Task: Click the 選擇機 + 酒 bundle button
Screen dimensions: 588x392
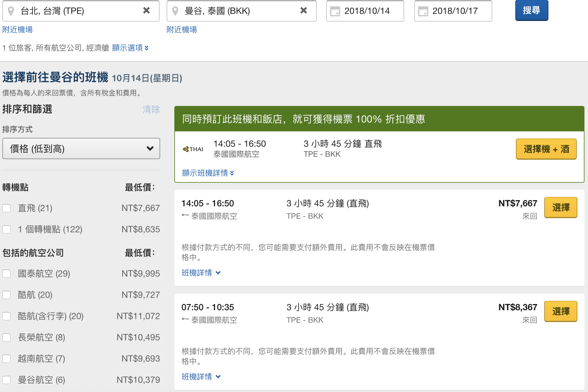Action: [546, 149]
